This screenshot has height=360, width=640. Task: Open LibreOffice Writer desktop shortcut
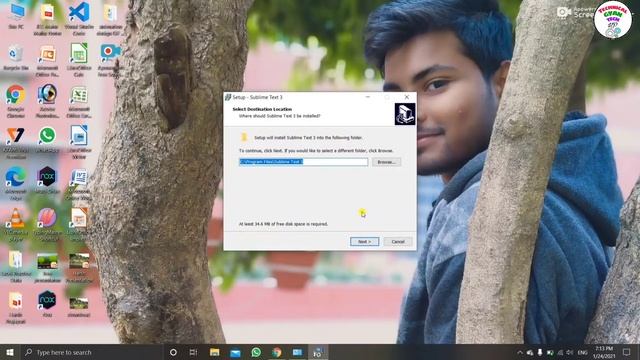[79, 141]
